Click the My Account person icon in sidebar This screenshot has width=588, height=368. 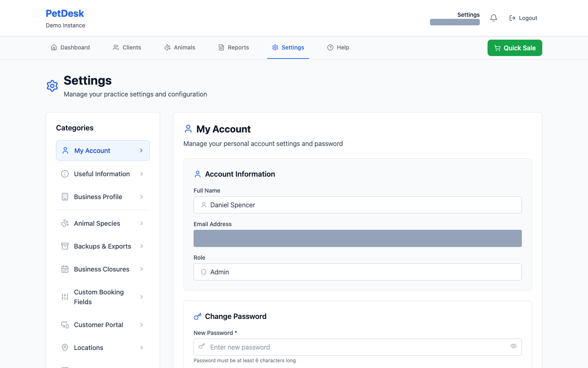coord(65,150)
